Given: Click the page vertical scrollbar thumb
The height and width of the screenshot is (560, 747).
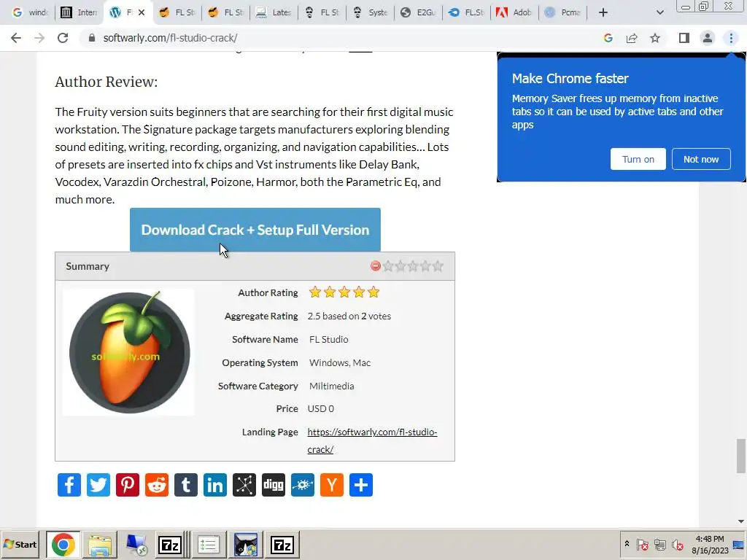Looking at the screenshot, I should [741, 456].
